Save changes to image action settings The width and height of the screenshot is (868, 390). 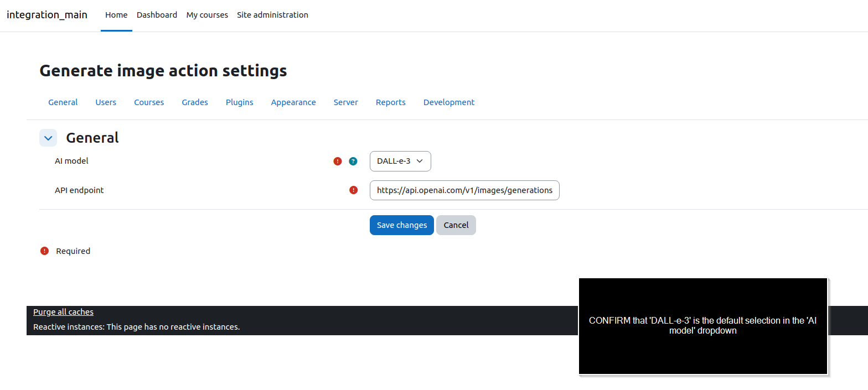pyautogui.click(x=402, y=225)
